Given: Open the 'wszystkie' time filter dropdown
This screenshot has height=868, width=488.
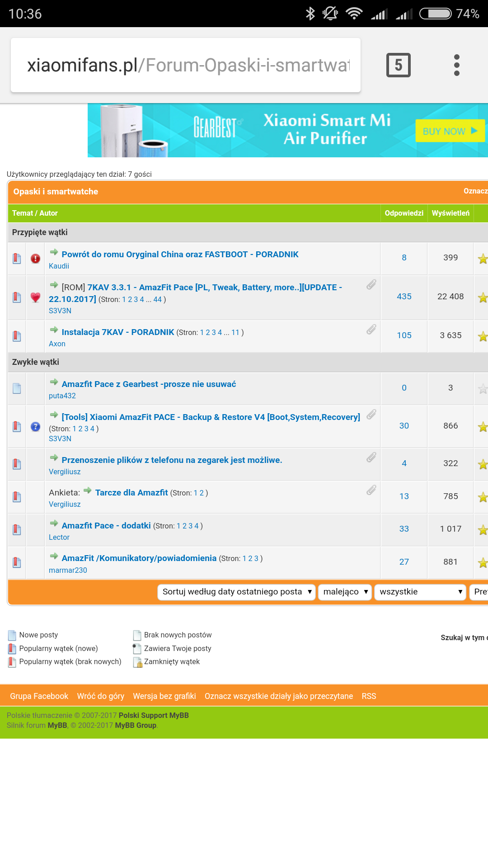Looking at the screenshot, I should (x=420, y=592).
